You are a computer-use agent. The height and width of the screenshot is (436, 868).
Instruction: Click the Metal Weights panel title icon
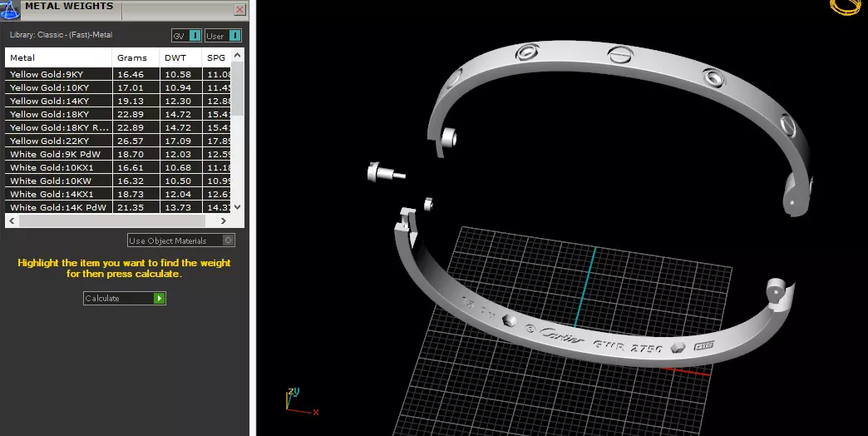point(10,9)
